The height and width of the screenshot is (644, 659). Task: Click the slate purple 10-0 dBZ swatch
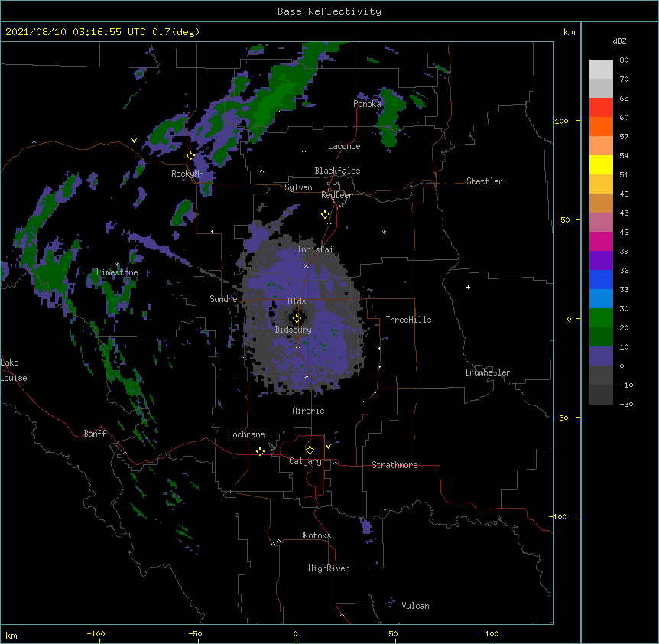[x=601, y=356]
